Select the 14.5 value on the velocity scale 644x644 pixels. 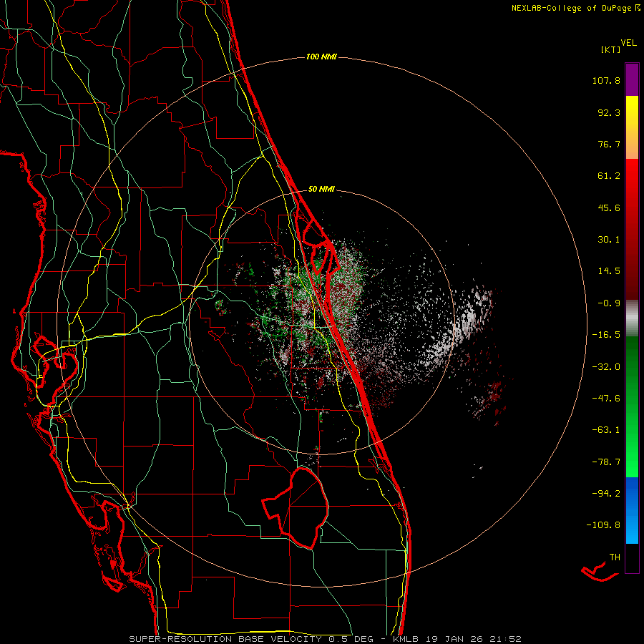[x=609, y=271]
